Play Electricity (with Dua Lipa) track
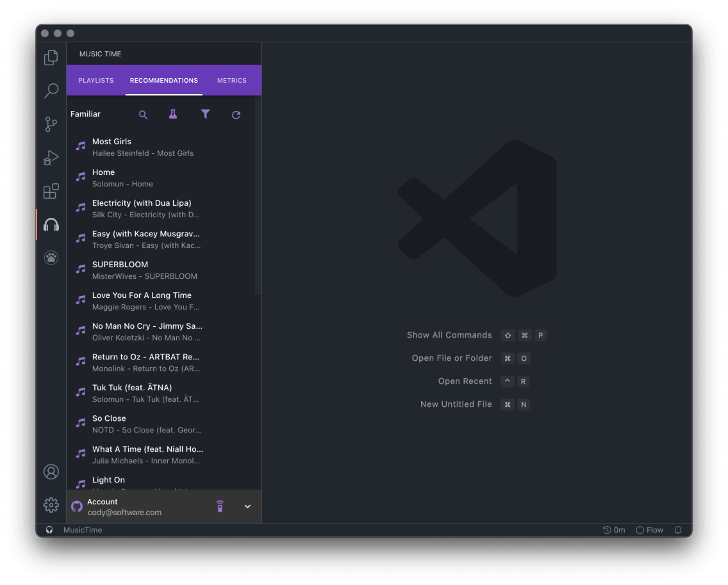The width and height of the screenshot is (728, 585). [x=161, y=208]
